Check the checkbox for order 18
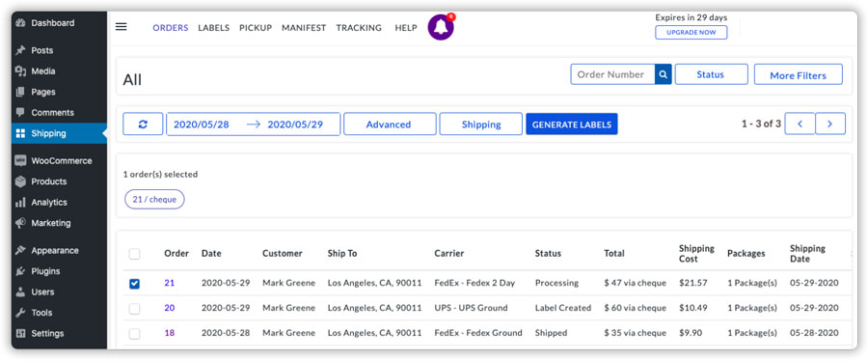868x361 pixels. pyautogui.click(x=134, y=334)
